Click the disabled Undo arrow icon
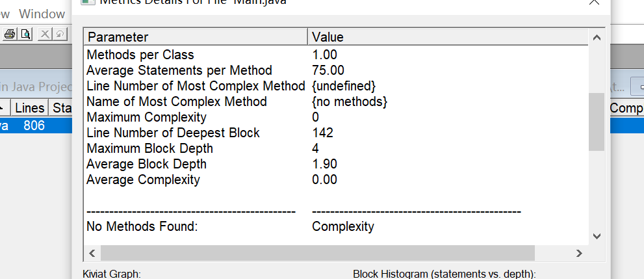This screenshot has width=644, height=279. pyautogui.click(x=60, y=34)
